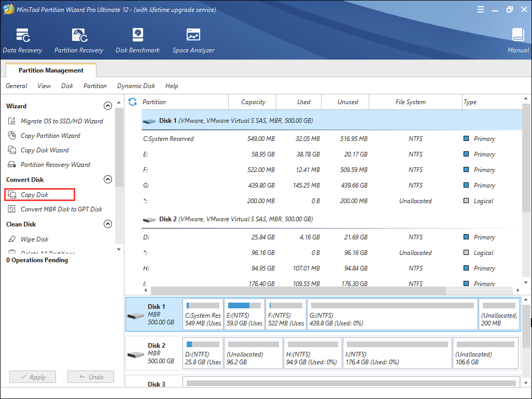This screenshot has width=532, height=399.
Task: Sort by the Used column header
Action: click(299, 102)
